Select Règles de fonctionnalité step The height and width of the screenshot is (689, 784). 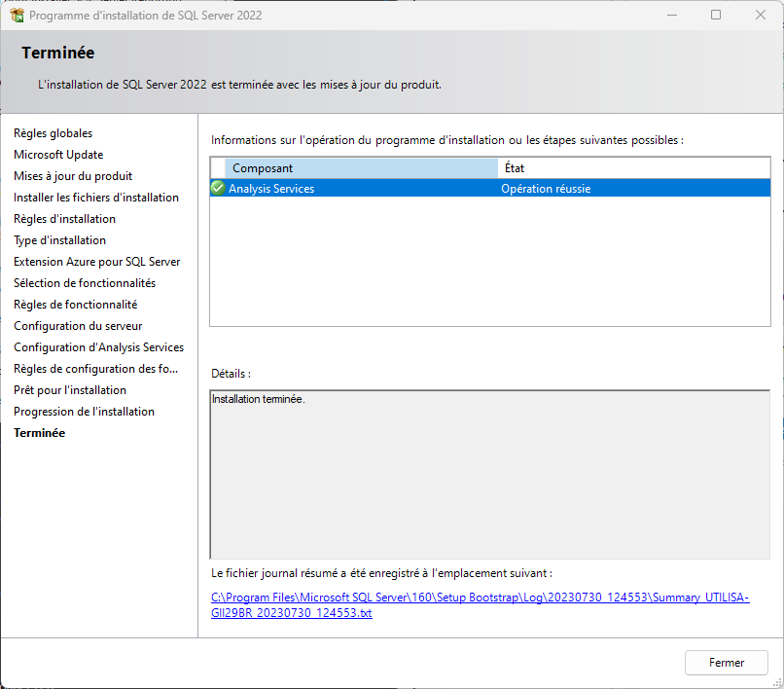click(x=76, y=305)
